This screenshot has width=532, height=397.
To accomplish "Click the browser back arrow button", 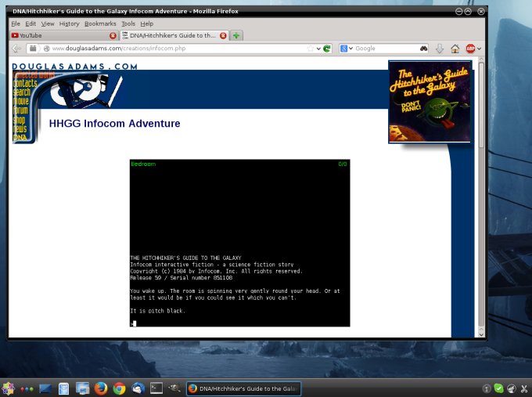I will pyautogui.click(x=16, y=49).
